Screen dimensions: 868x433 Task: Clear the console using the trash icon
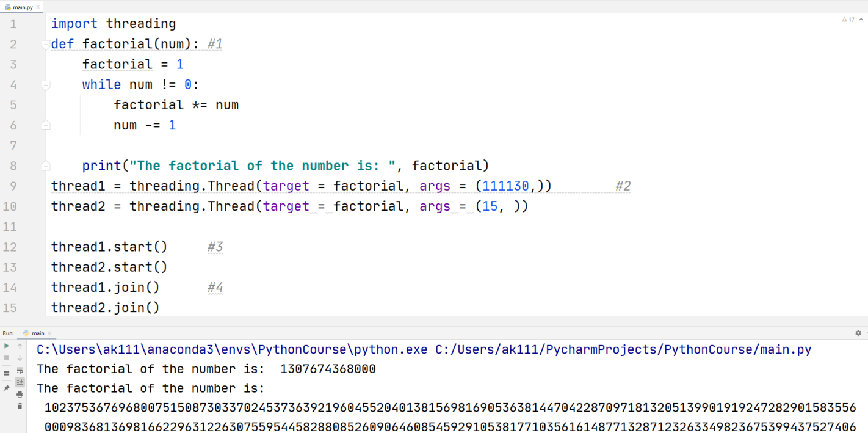pos(20,406)
